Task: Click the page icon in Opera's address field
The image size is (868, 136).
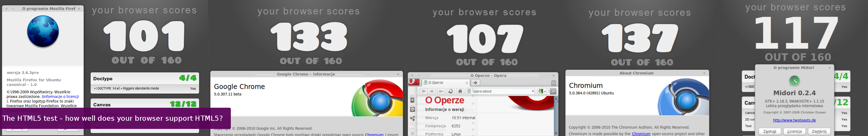Action: 469,91
